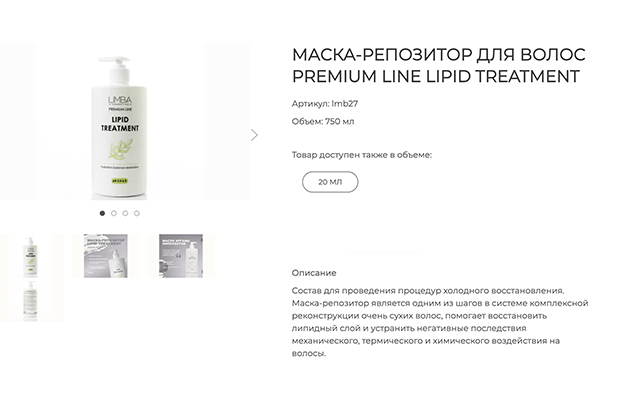Click the 'Товар доступен также в объеме' label
This screenshot has width=630, height=400.
(x=362, y=155)
